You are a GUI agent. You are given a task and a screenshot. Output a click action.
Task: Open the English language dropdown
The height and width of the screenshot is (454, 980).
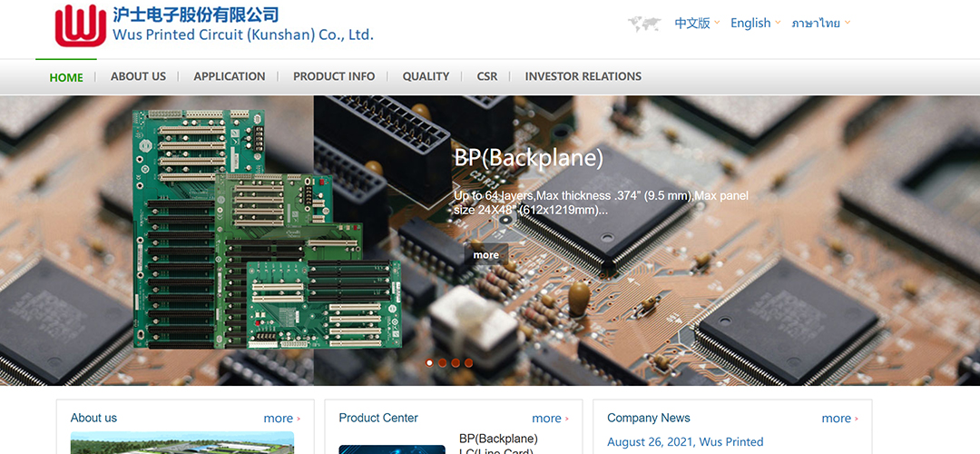(755, 23)
